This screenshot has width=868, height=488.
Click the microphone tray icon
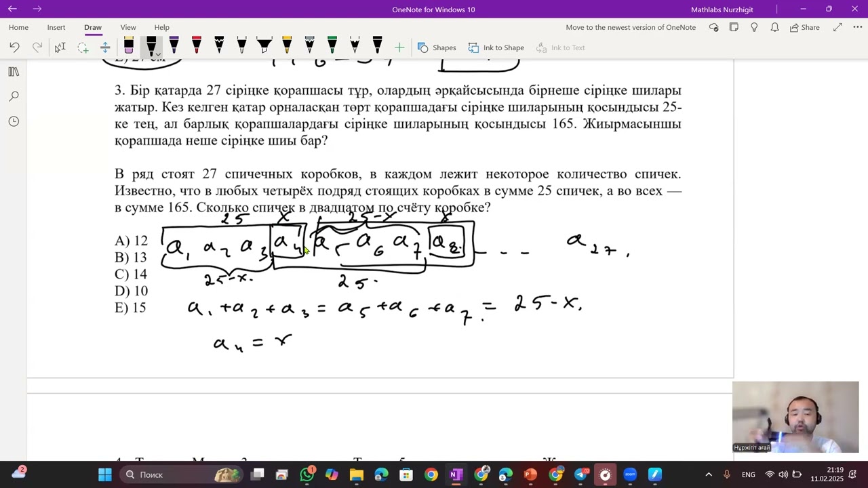[x=727, y=474]
